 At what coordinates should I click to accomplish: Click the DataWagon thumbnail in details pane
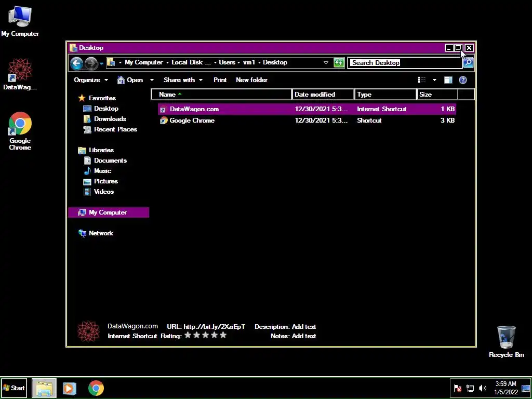tap(88, 331)
